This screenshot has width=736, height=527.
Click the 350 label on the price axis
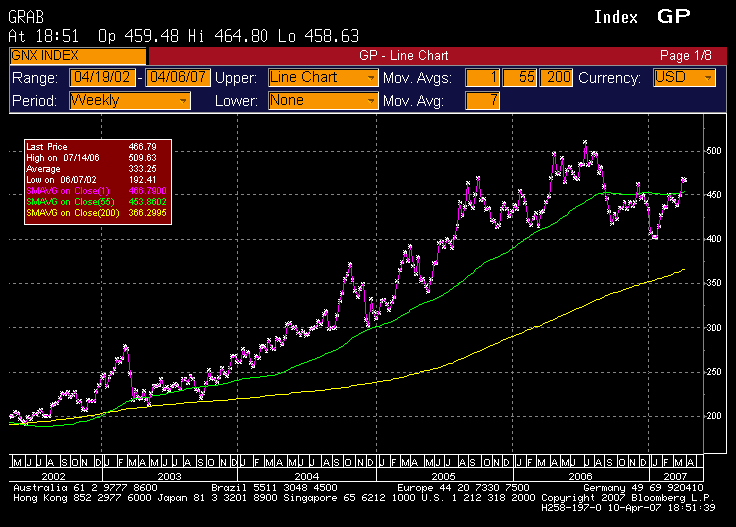coord(714,283)
